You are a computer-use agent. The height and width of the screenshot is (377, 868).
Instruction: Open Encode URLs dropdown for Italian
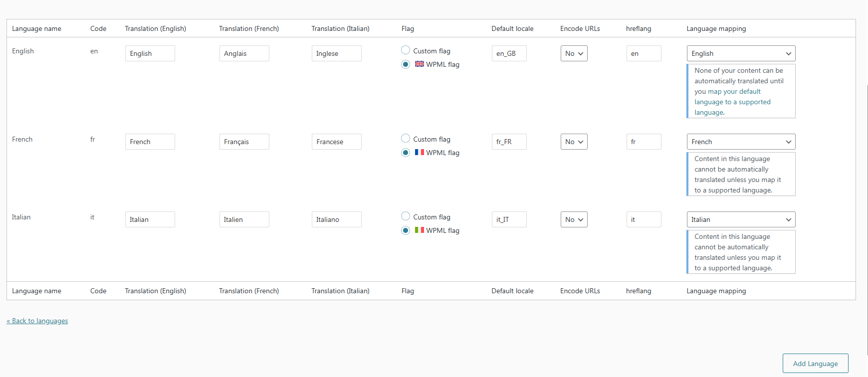(574, 219)
